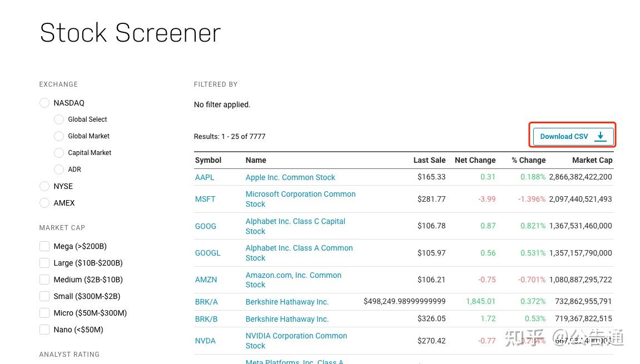Open NVIDIA Corporation Common Stock link

coord(296,341)
